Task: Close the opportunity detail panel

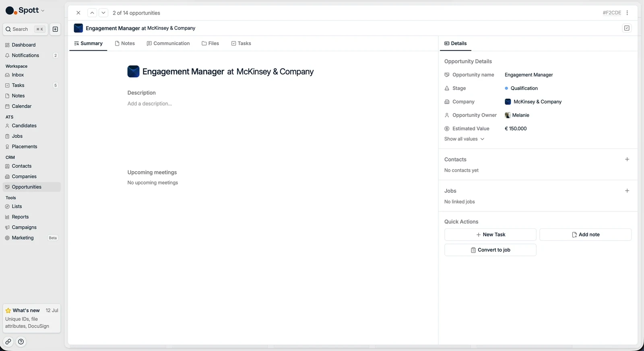Action: pyautogui.click(x=78, y=13)
